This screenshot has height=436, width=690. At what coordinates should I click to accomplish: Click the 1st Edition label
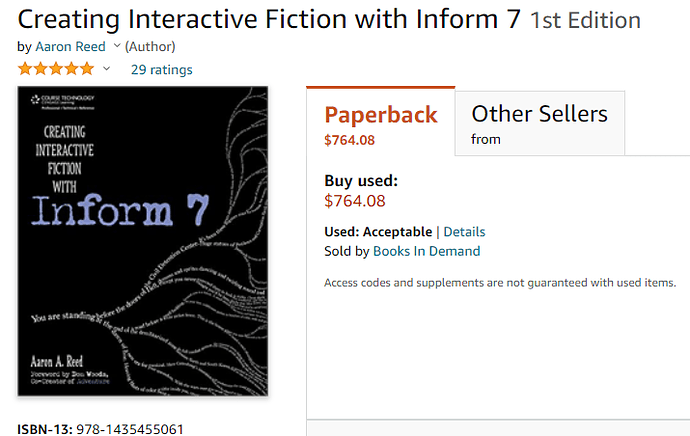pos(585,20)
